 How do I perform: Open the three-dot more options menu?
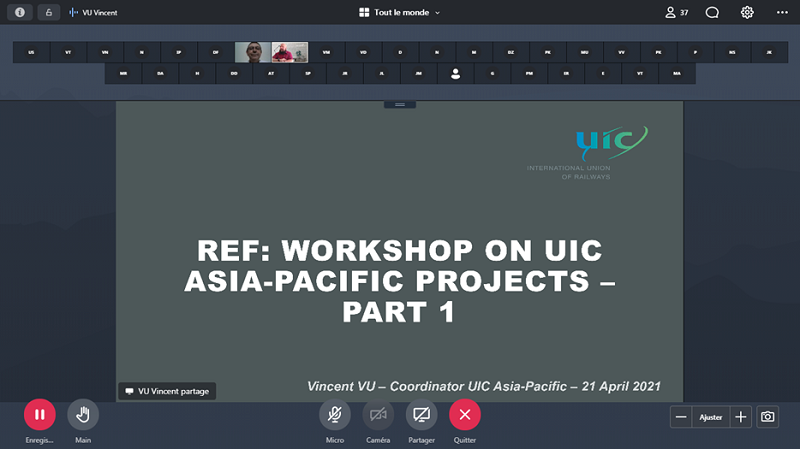coord(782,12)
